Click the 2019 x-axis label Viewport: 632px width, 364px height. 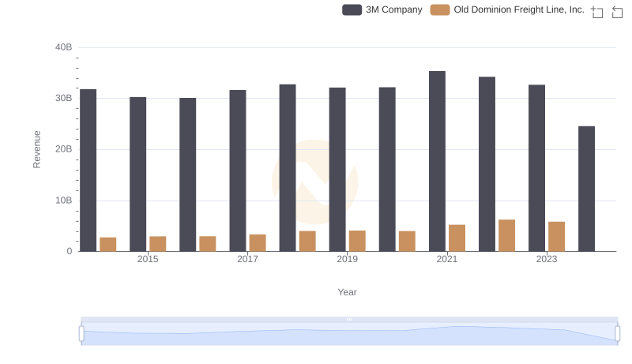click(x=347, y=259)
